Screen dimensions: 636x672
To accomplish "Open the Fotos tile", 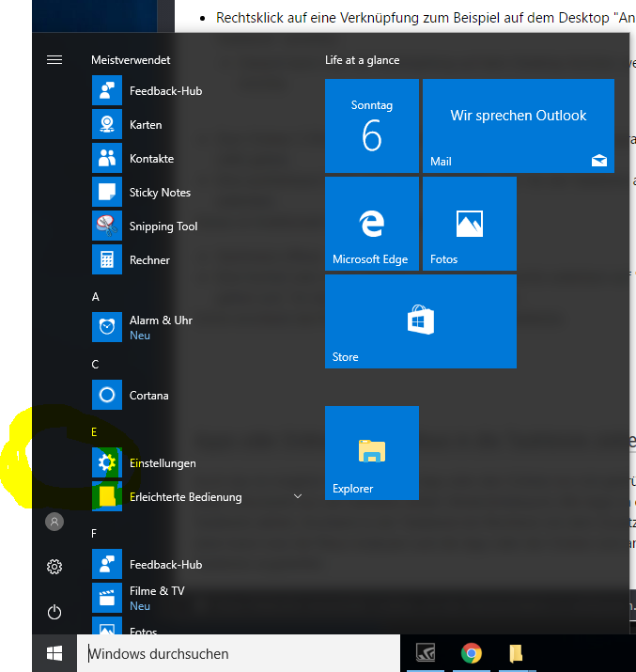I will tap(470, 224).
